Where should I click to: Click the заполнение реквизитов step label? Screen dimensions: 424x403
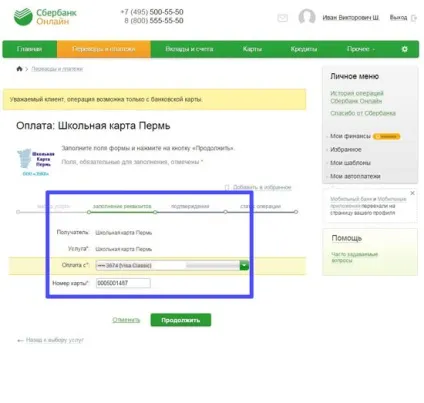pos(122,206)
